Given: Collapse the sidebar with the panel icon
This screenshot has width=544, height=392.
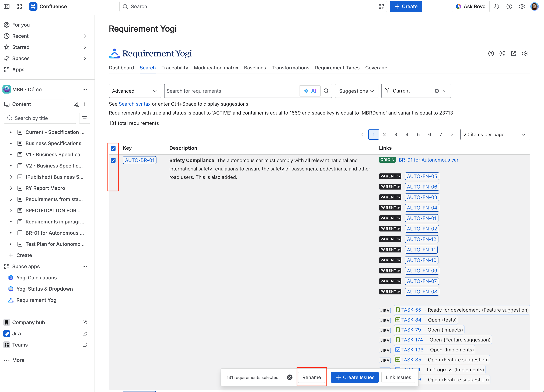Looking at the screenshot, I should pos(7,6).
